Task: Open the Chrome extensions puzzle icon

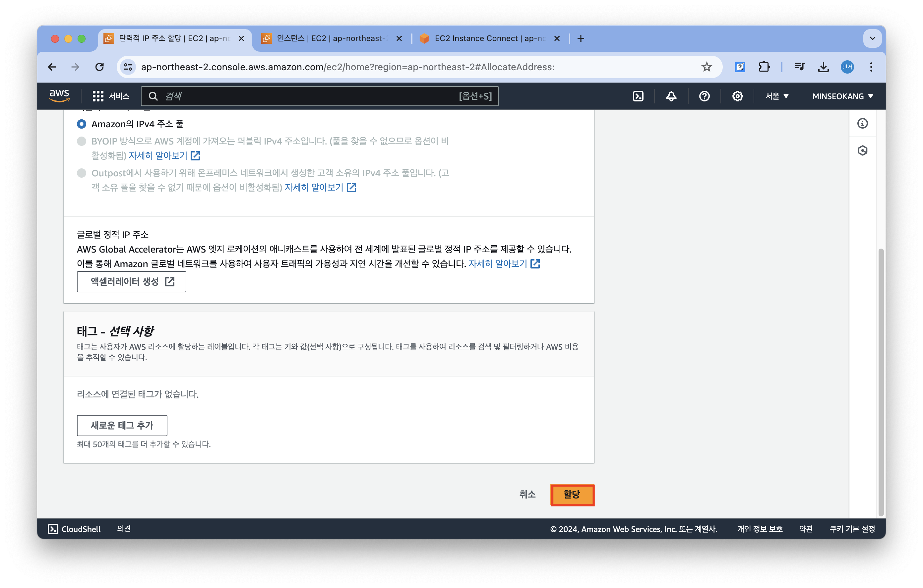Action: pyautogui.click(x=764, y=67)
